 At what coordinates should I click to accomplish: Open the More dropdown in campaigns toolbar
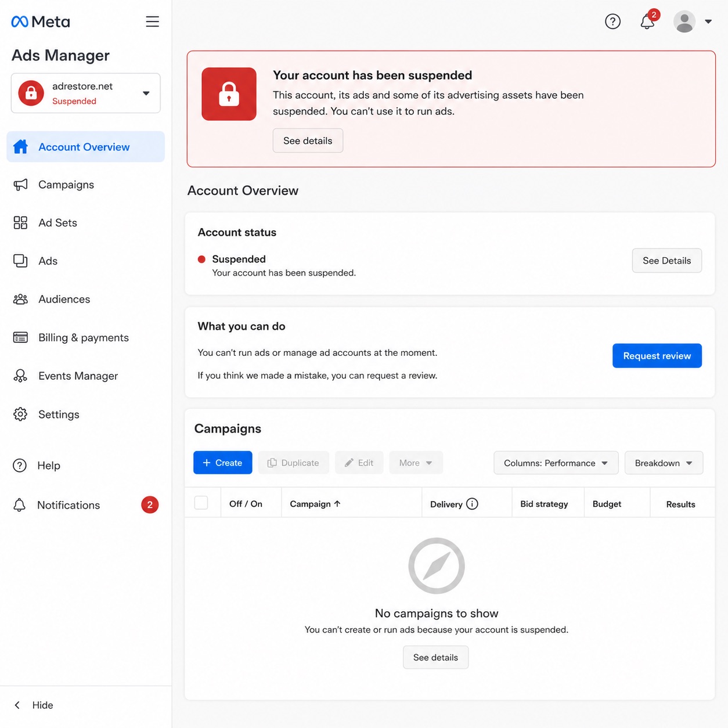pyautogui.click(x=416, y=463)
